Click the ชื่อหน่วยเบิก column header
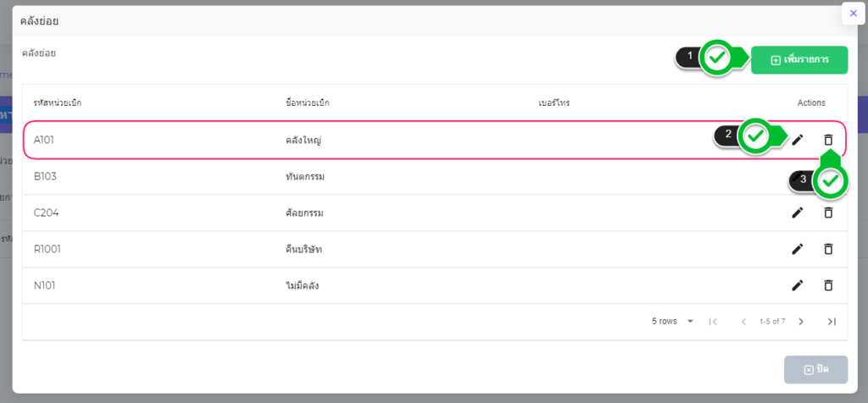 tap(307, 103)
